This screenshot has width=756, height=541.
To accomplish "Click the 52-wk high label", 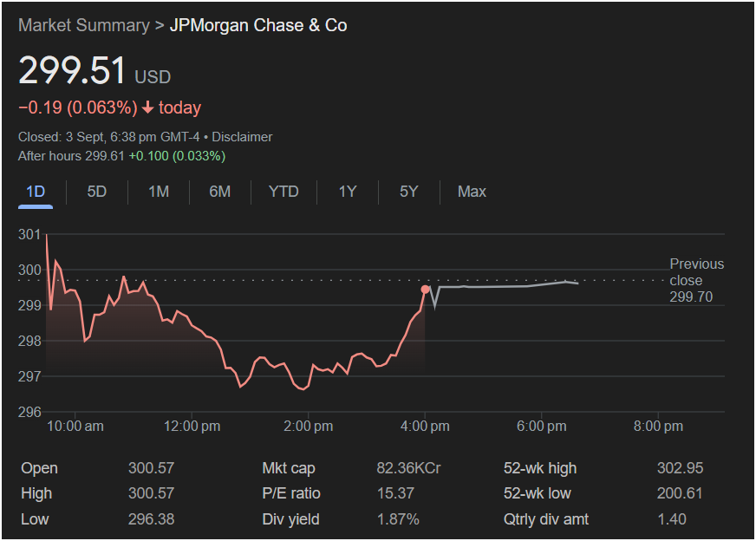I will tap(540, 468).
